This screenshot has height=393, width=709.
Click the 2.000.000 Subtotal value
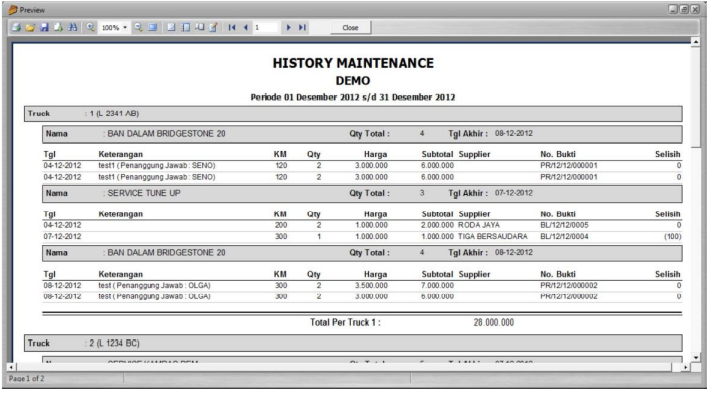pos(437,225)
